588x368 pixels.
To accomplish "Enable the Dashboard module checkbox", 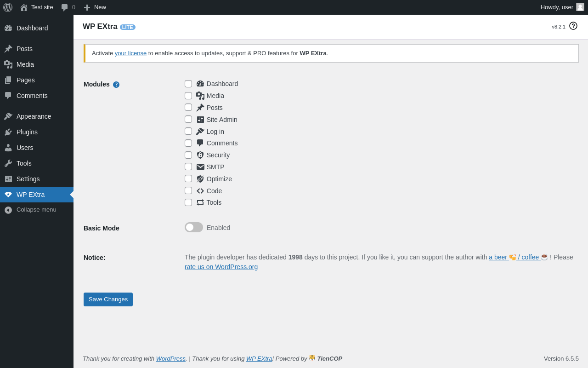I will pos(188,84).
